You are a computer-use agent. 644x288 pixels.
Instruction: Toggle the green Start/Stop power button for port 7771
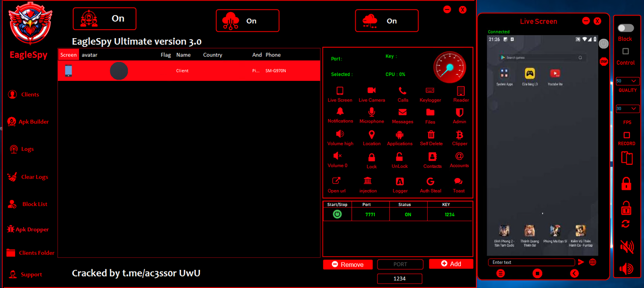click(337, 214)
